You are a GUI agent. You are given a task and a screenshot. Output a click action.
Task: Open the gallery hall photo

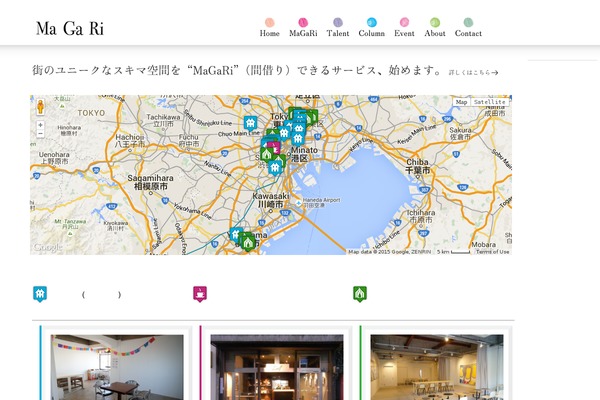click(x=437, y=367)
